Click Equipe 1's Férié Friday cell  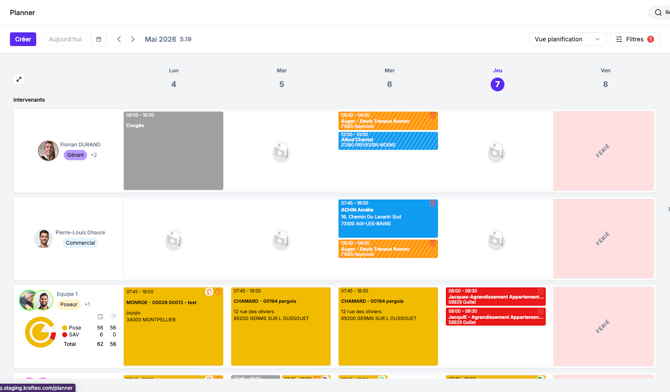(603, 326)
